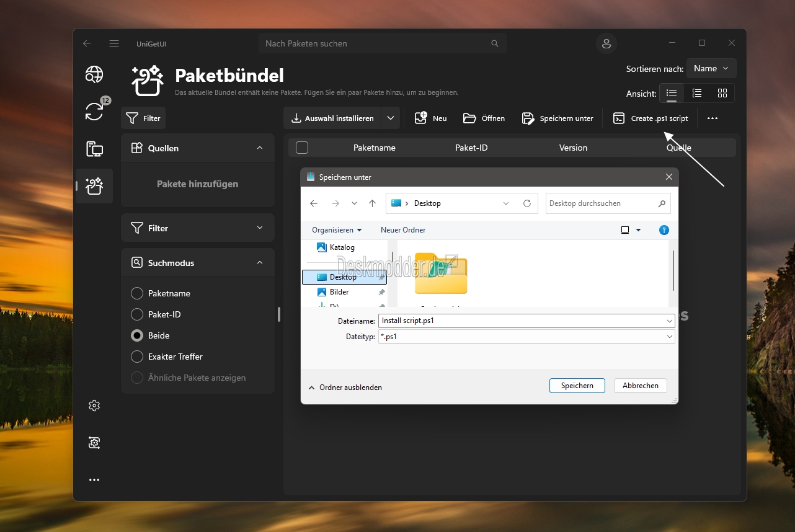Click the file list vertical scrollbar
Viewport: 795px width, 532px height.
[x=673, y=270]
